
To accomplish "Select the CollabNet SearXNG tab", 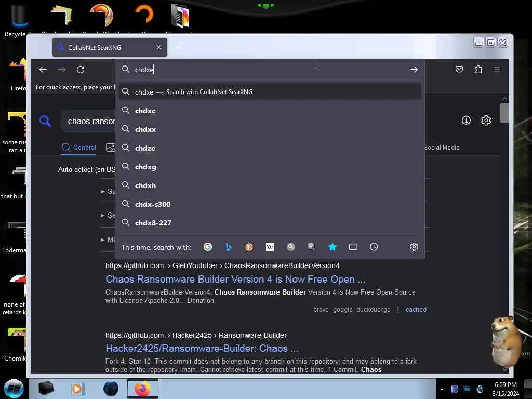I will click(x=110, y=47).
